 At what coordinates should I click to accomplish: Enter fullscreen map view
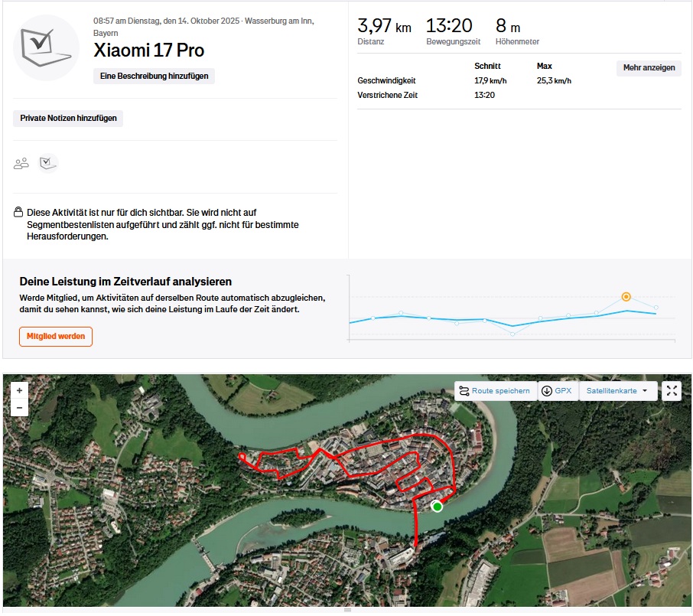click(x=672, y=391)
